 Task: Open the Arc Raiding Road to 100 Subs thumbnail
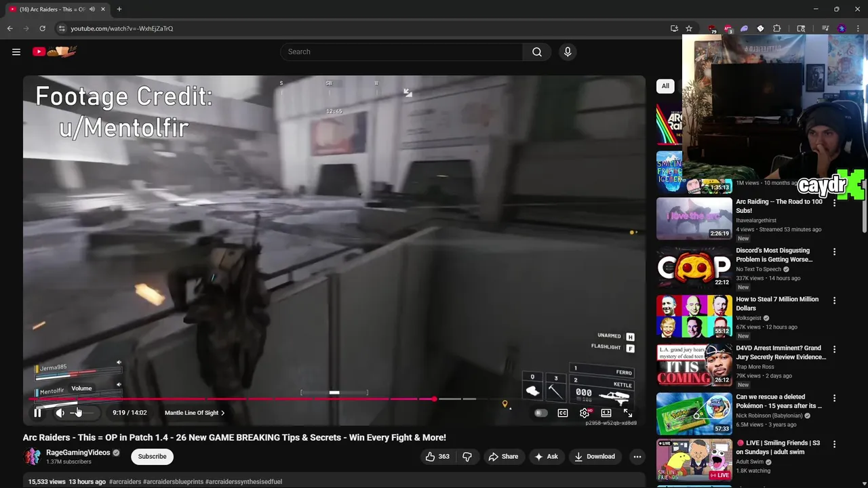tap(694, 218)
